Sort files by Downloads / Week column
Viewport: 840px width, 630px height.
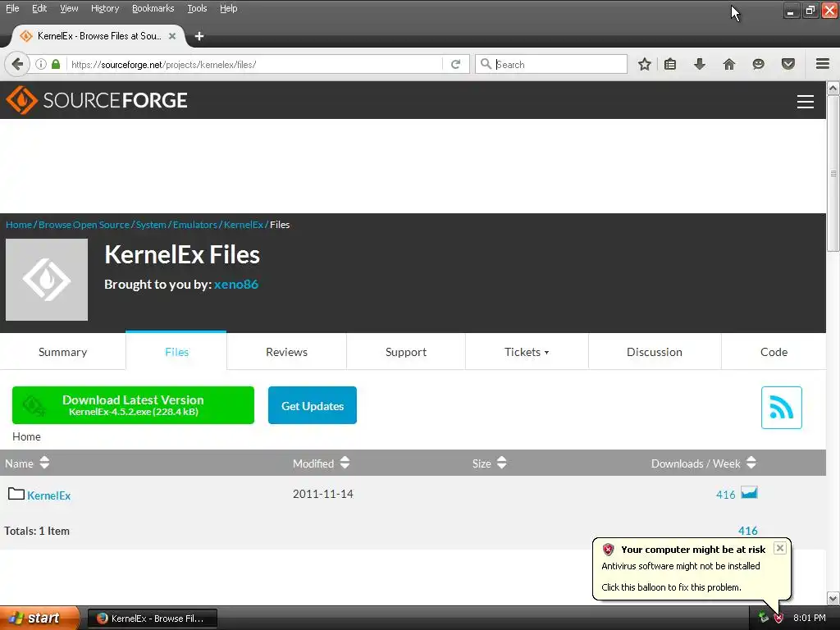[x=703, y=463]
